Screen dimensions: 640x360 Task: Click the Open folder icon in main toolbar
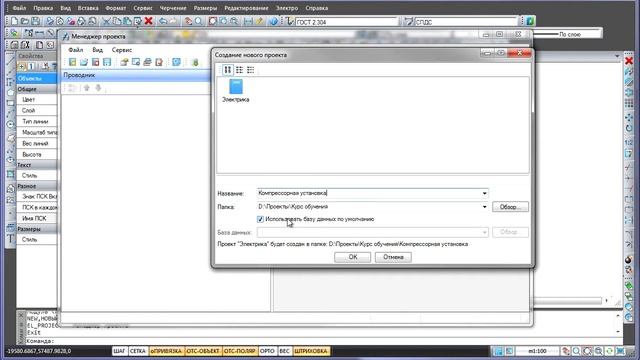[x=24, y=21]
